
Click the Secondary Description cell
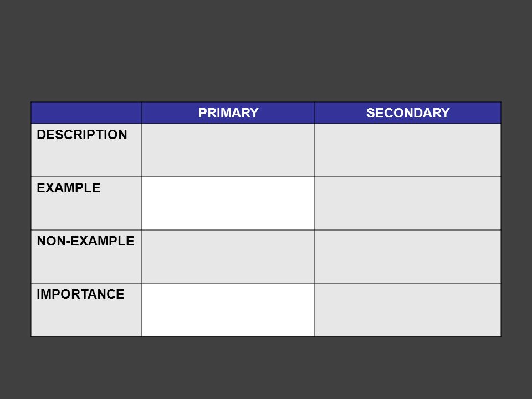point(408,150)
